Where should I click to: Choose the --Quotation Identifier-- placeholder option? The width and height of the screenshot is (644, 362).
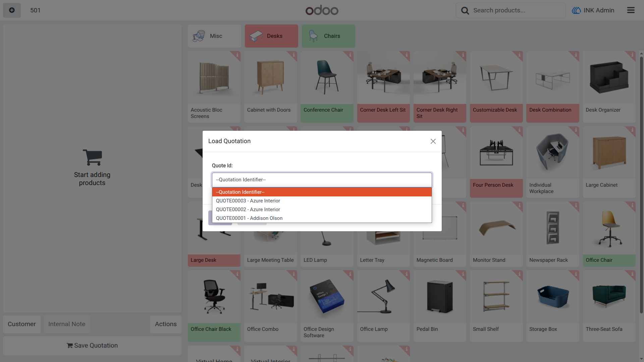click(322, 192)
